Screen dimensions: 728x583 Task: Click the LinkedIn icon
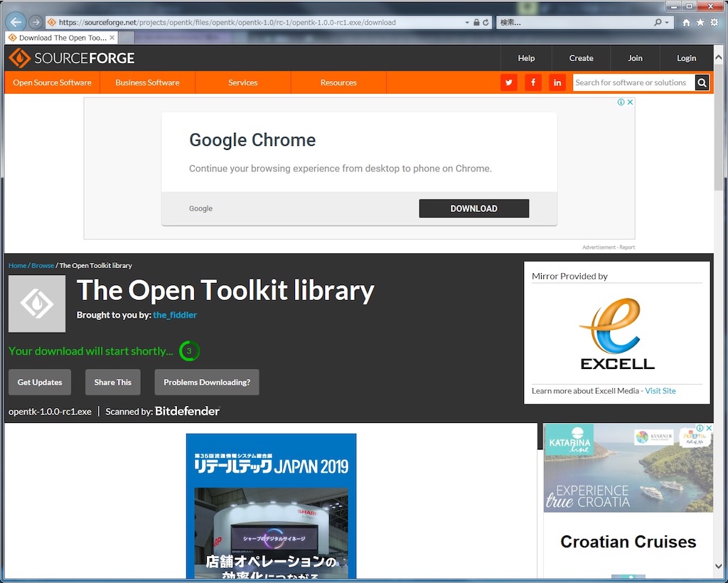pyautogui.click(x=557, y=82)
